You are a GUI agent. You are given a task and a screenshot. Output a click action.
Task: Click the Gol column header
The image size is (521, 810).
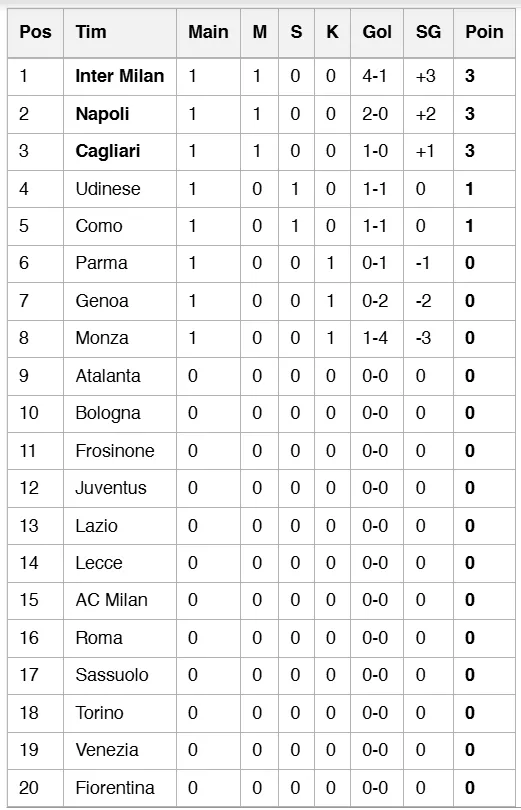[377, 32]
